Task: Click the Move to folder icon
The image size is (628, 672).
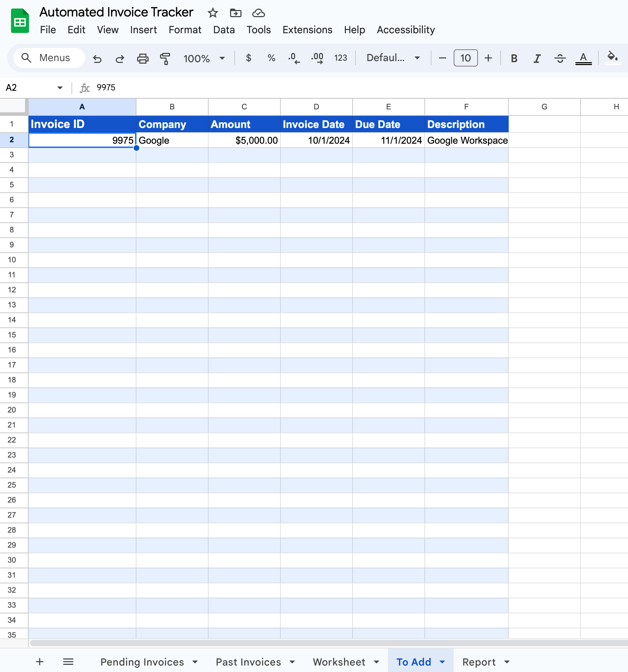Action: (x=235, y=13)
